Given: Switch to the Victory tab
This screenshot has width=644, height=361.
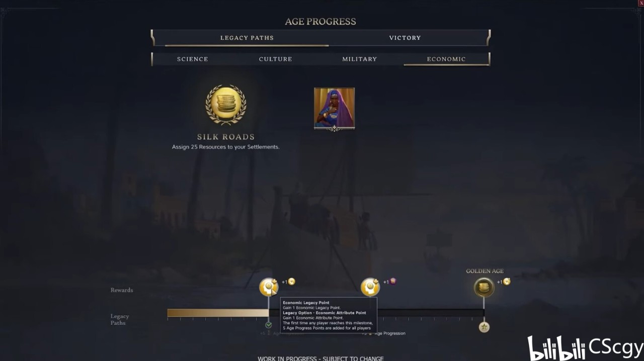Looking at the screenshot, I should 405,38.
